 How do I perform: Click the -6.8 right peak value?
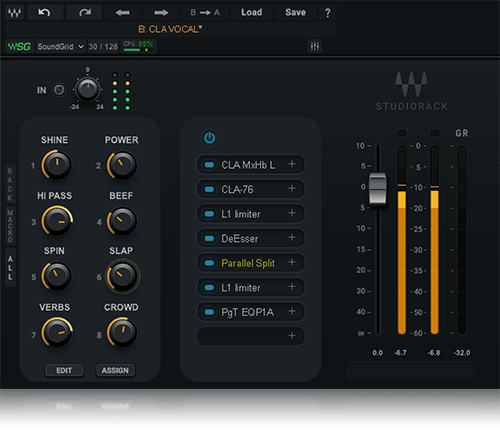tap(434, 353)
